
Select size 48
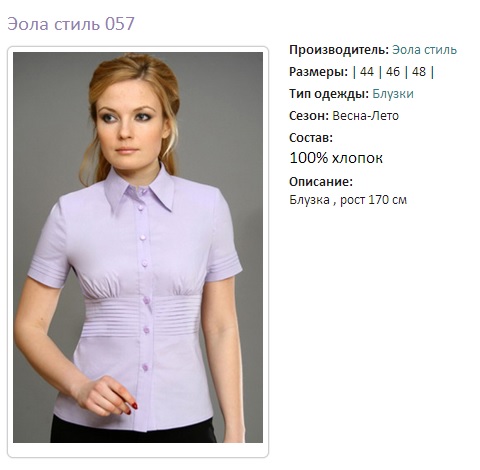[419, 72]
